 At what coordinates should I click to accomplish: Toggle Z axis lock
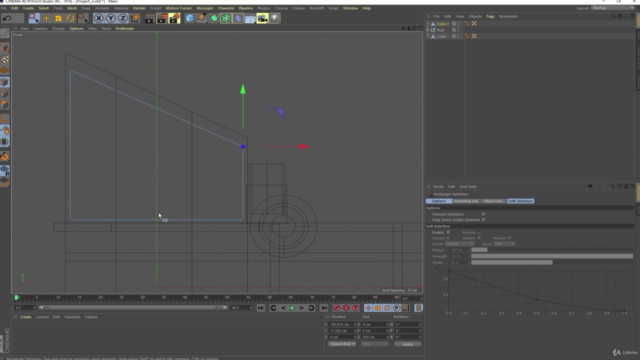[122, 18]
